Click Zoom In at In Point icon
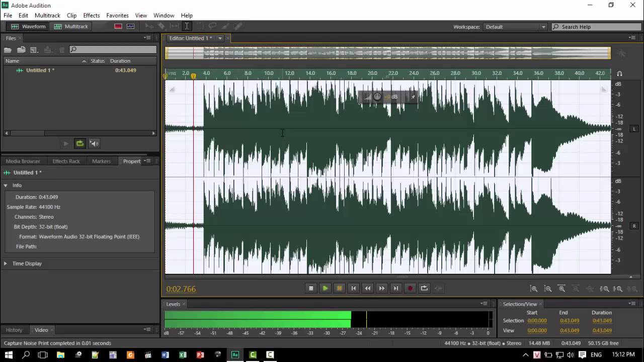 click(605, 289)
